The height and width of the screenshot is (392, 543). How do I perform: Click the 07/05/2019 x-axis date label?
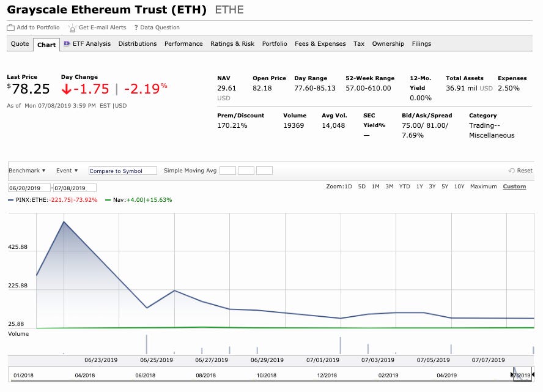click(x=433, y=360)
